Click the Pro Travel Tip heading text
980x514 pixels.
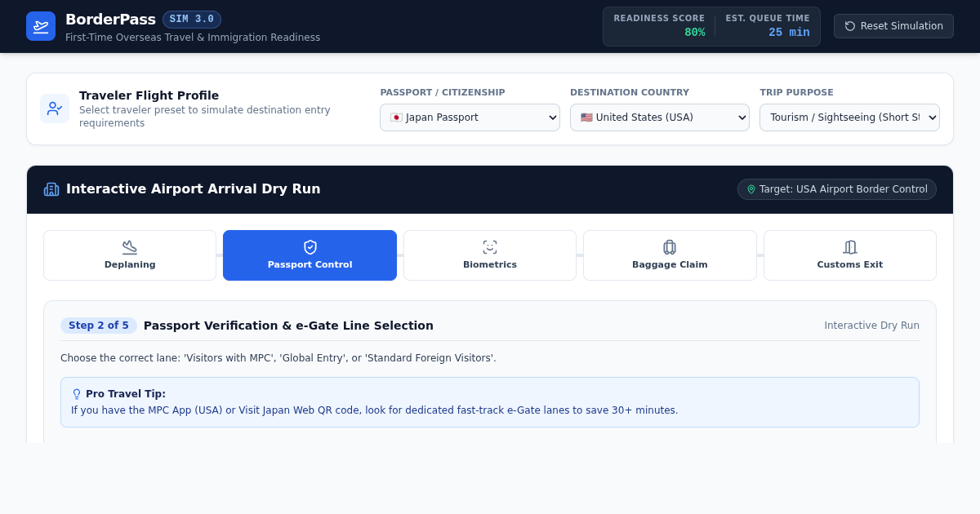pos(126,394)
